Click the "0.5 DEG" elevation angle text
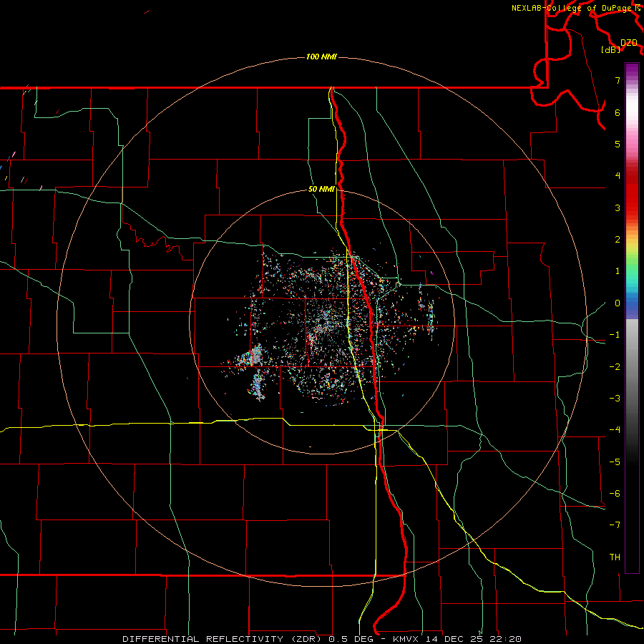The image size is (644, 644). pos(351,639)
